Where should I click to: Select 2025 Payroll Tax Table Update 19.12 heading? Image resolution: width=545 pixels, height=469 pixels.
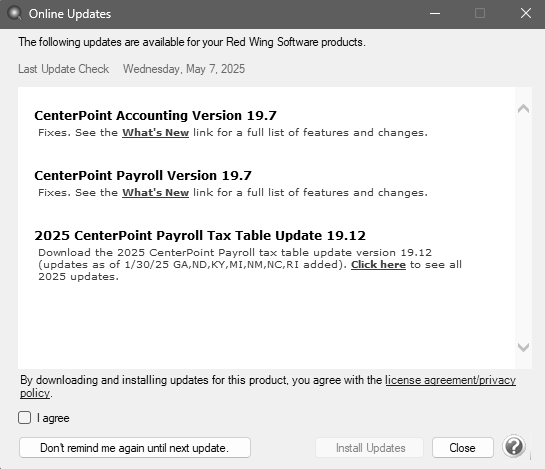[x=200, y=236]
